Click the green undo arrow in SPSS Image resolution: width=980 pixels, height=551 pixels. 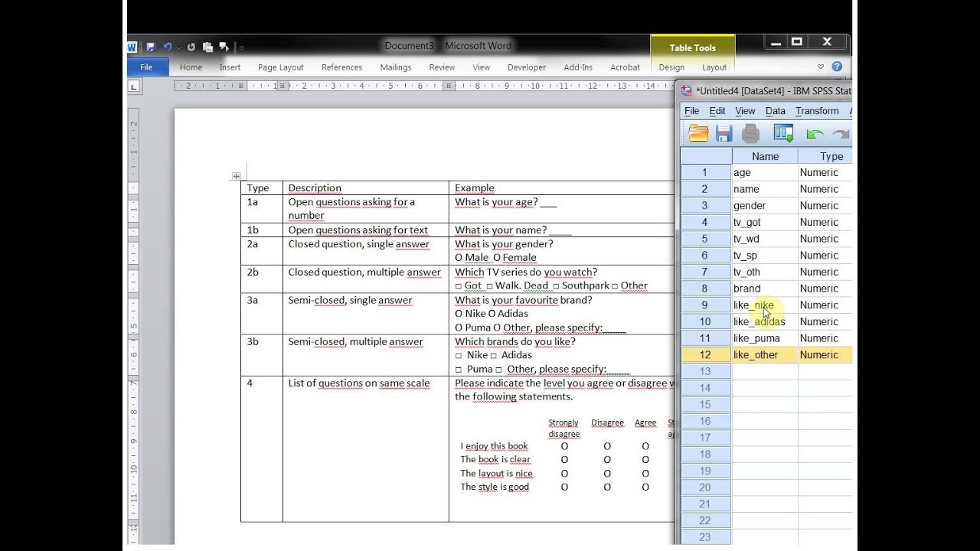click(x=815, y=134)
